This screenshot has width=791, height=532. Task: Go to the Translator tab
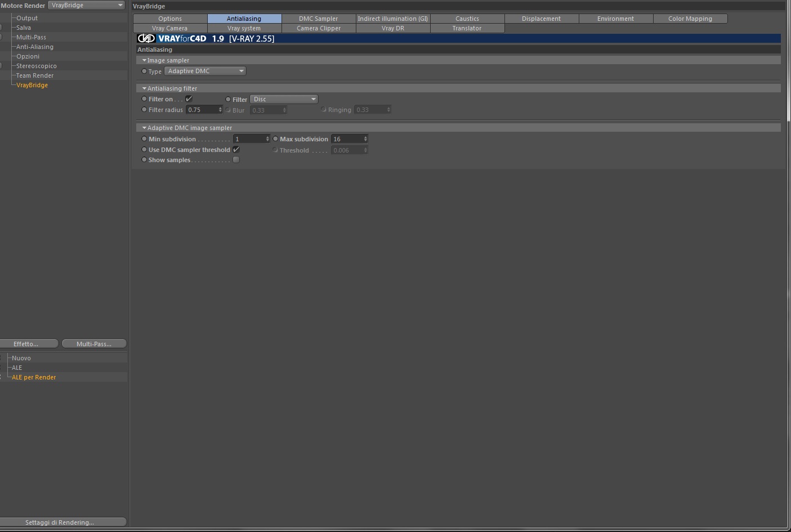[x=467, y=28]
